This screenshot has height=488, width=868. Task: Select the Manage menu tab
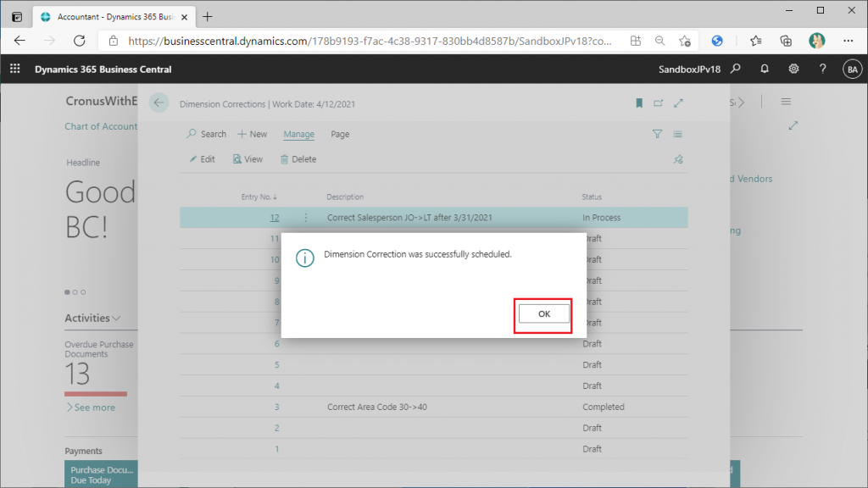299,134
